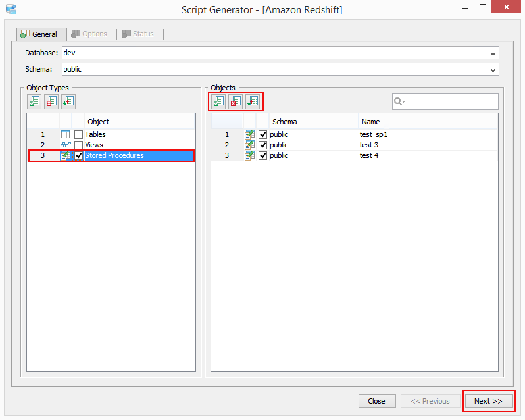Screen dimensions: 525x420
Task: Click Deselect All icon in Objects panel
Action: [x=236, y=101]
